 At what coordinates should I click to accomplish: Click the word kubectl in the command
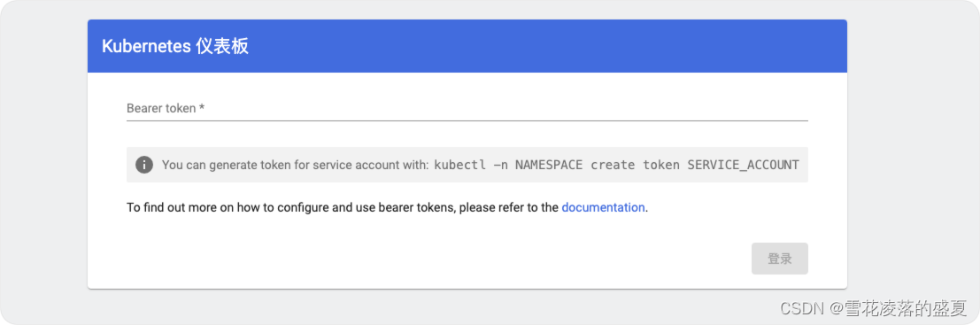(x=460, y=165)
